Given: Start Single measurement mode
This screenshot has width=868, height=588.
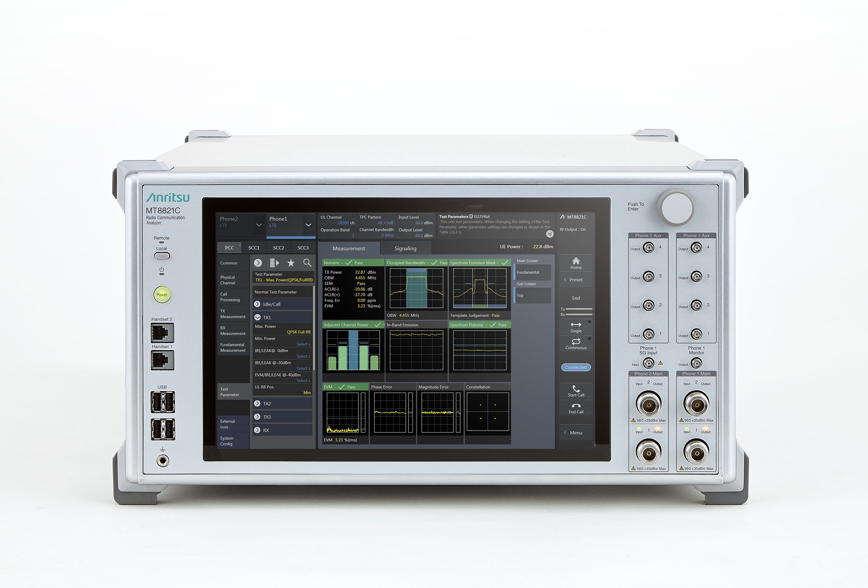Looking at the screenshot, I should pyautogui.click(x=576, y=327).
